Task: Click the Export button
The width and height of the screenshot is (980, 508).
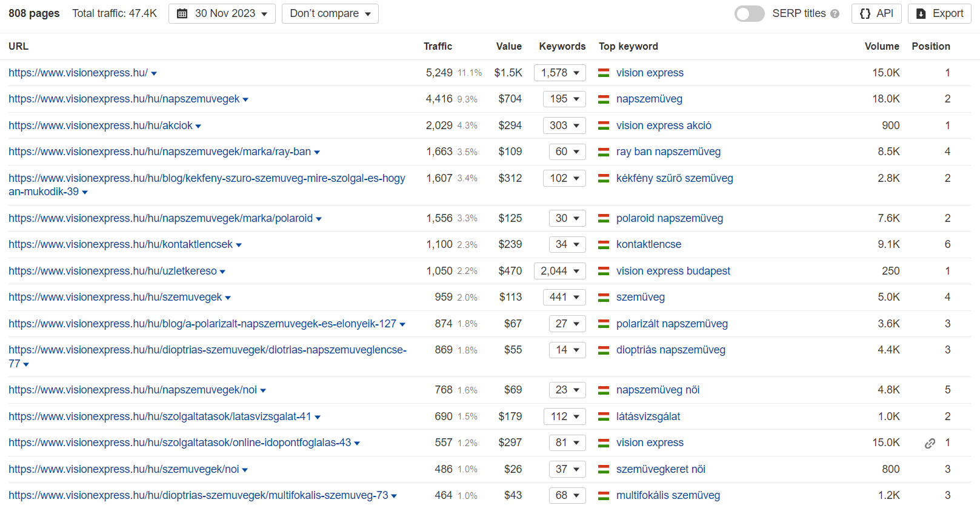Action: pyautogui.click(x=939, y=14)
